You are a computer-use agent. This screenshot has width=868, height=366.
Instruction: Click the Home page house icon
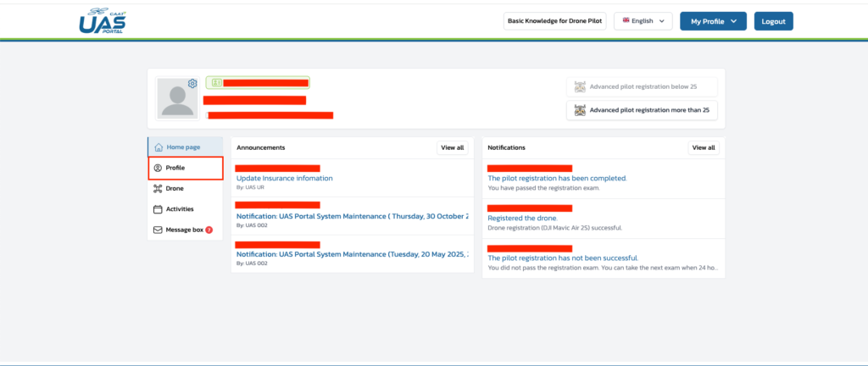pyautogui.click(x=159, y=147)
